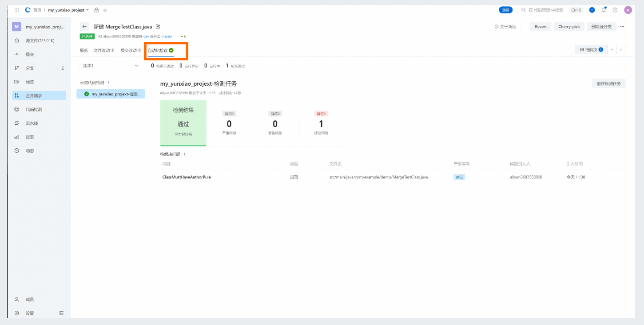The height and width of the screenshot is (325, 644).
Task: Click the master target branch link
Action: click(167, 36)
